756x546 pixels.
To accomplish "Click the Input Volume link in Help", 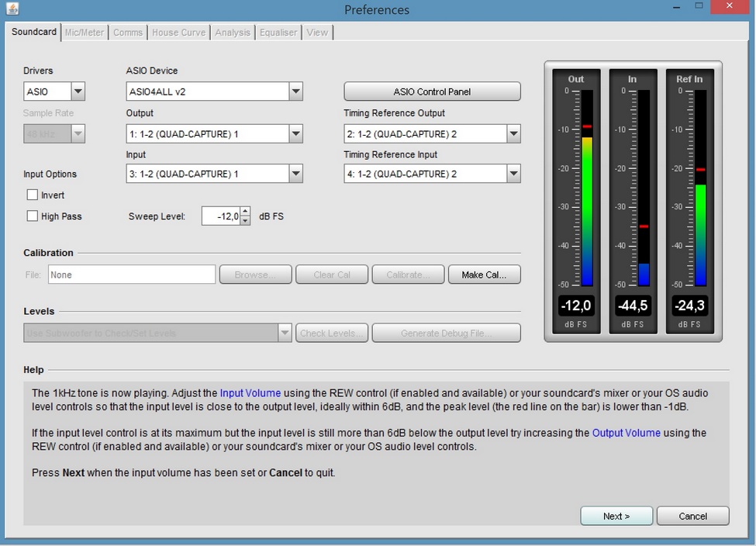I will pos(250,393).
